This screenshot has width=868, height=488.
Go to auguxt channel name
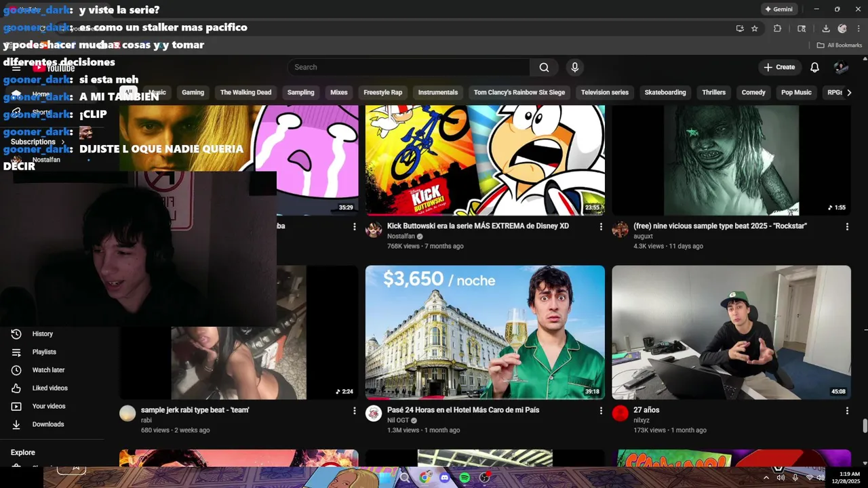click(643, 237)
